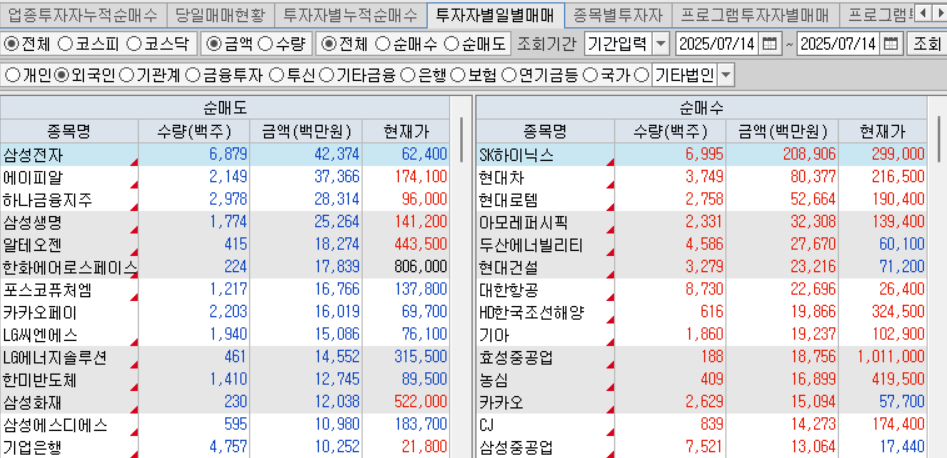The height and width of the screenshot is (458, 947).
Task: Switch to 투자자별누적순매수 tab
Action: (x=350, y=14)
